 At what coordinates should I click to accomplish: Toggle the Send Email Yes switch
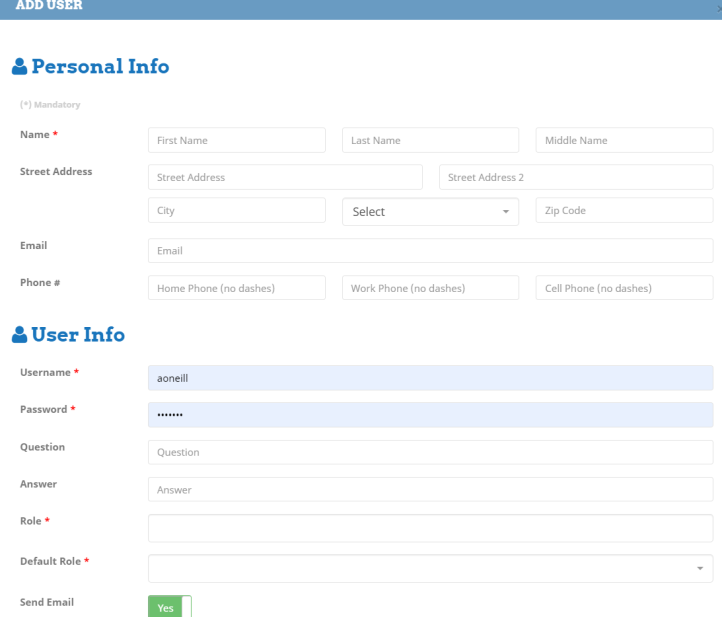169,605
